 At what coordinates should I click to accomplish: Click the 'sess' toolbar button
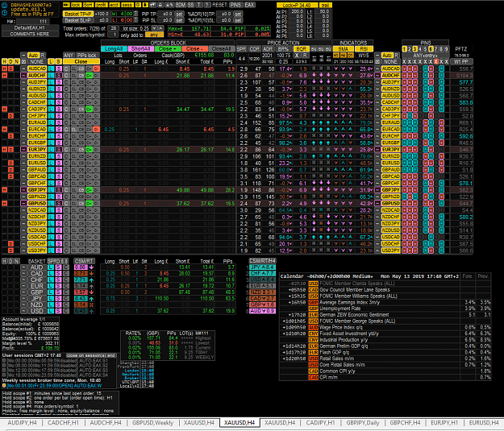tap(127, 5)
